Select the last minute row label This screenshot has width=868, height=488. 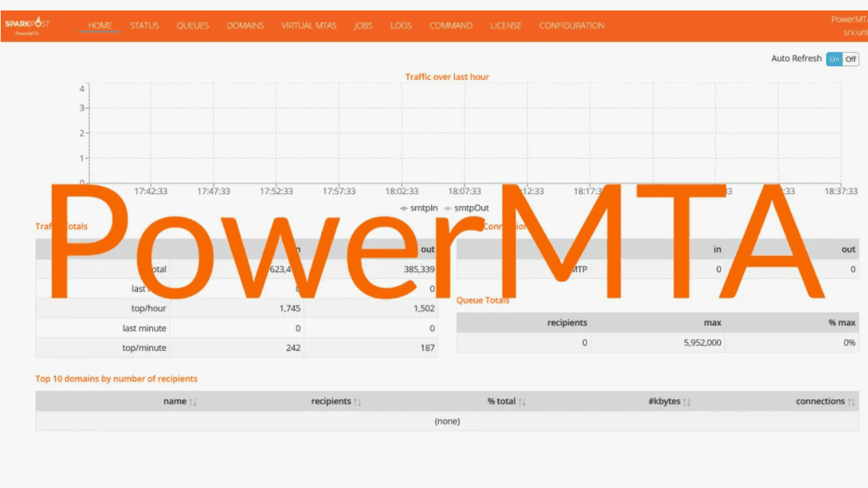pyautogui.click(x=145, y=328)
